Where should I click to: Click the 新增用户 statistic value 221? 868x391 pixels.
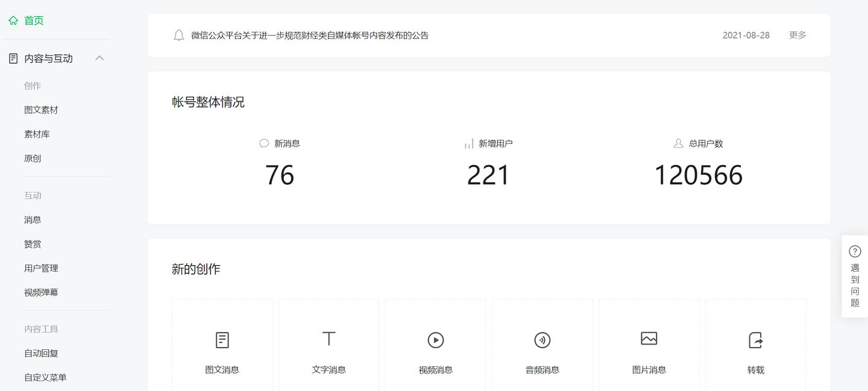pyautogui.click(x=488, y=175)
